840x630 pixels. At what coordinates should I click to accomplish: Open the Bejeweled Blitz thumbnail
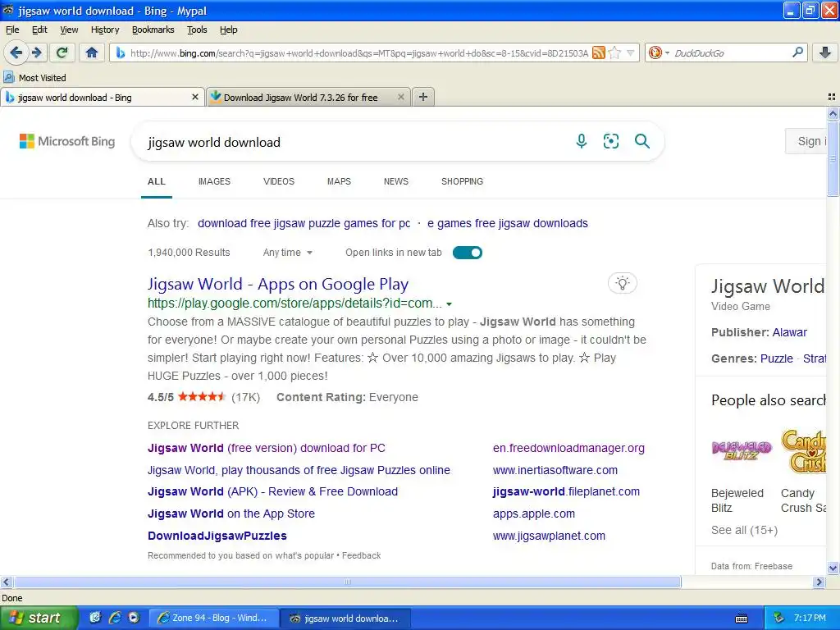[x=742, y=450]
